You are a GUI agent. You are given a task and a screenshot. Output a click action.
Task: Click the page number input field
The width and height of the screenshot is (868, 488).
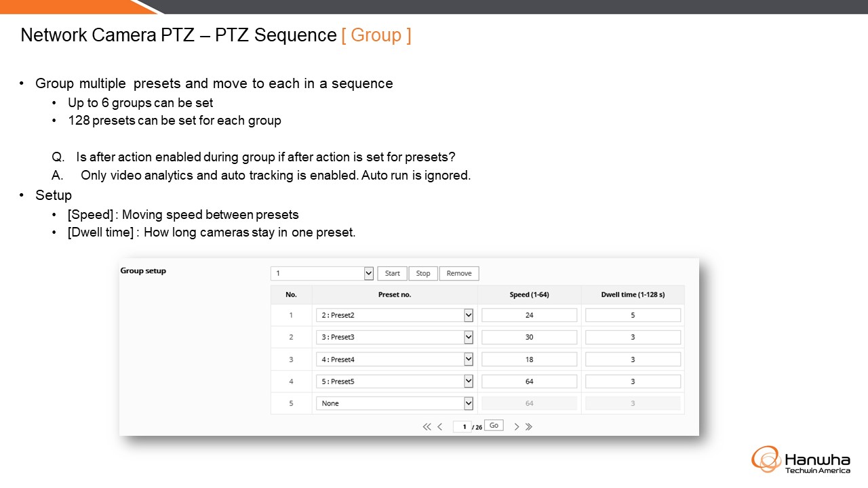462,426
